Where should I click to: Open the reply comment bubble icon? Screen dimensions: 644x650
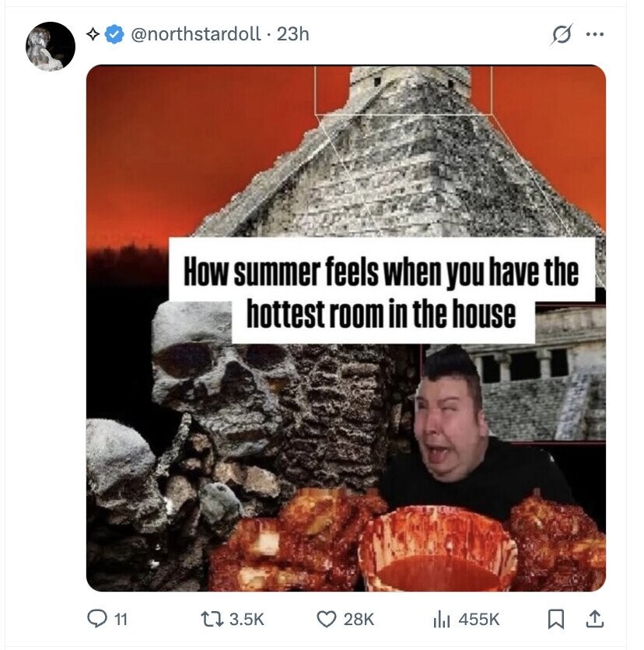pyautogui.click(x=96, y=618)
